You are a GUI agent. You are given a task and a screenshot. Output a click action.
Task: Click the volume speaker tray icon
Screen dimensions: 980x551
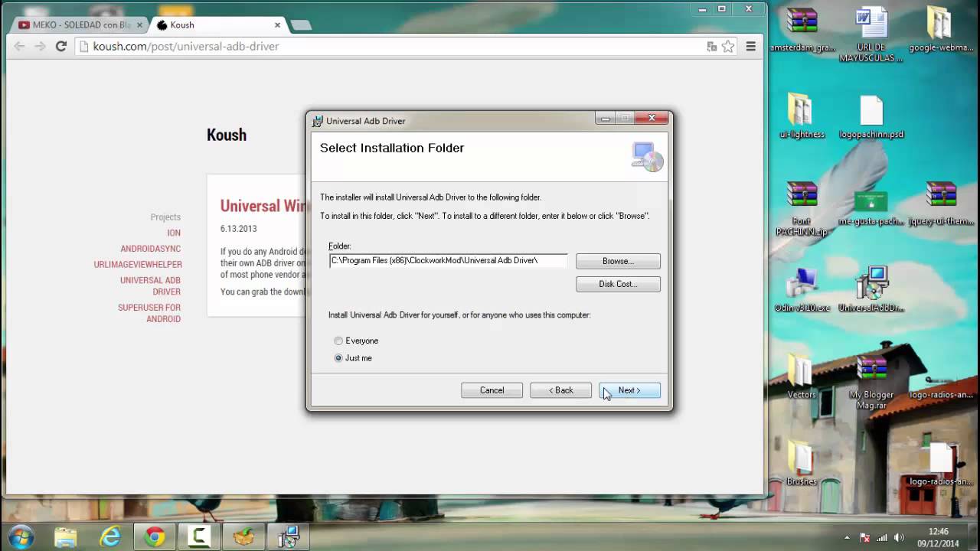tap(899, 537)
